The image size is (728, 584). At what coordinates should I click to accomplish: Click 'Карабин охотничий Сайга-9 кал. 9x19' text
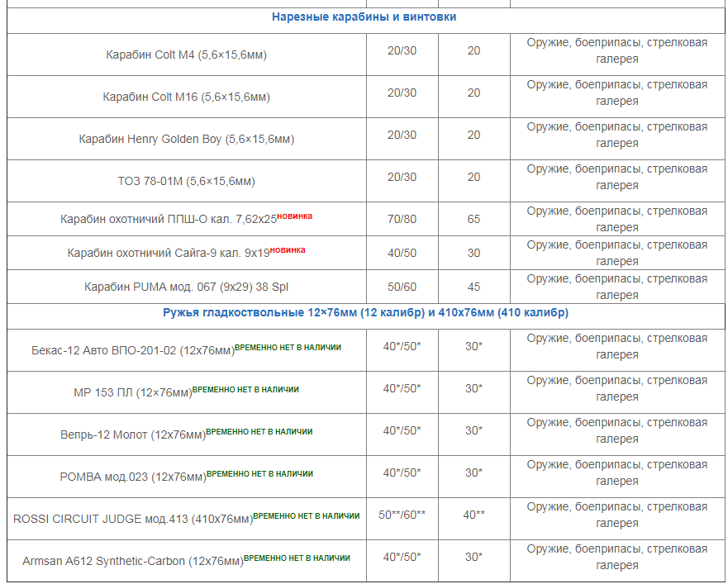[169, 253]
